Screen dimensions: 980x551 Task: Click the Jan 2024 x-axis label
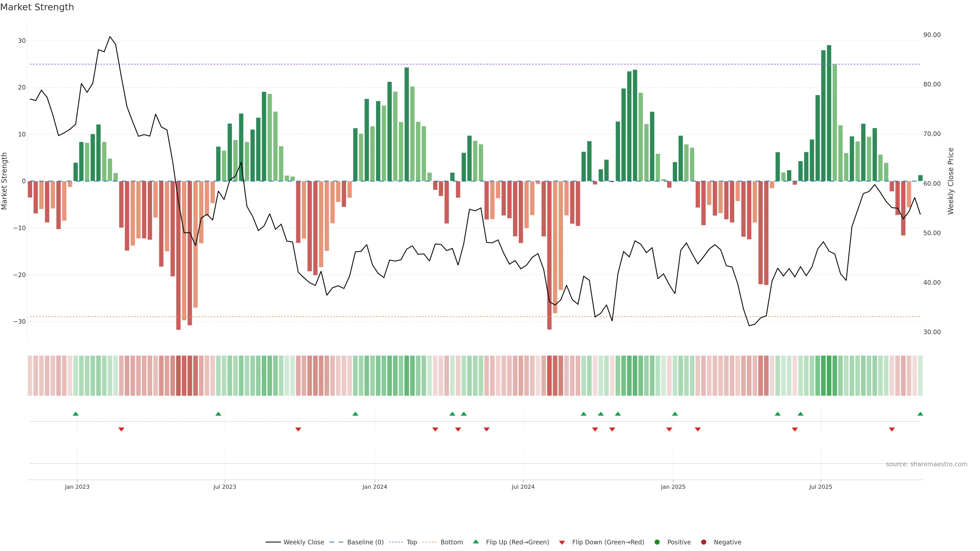tap(374, 487)
